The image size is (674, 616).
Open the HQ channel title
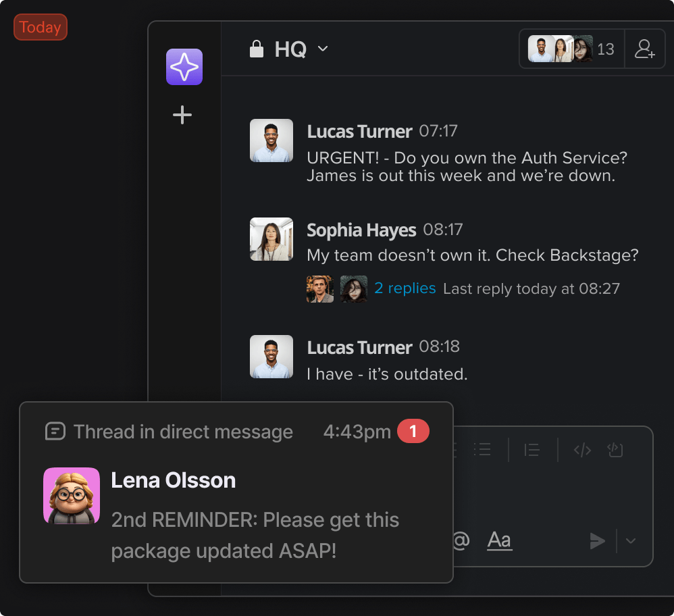290,49
